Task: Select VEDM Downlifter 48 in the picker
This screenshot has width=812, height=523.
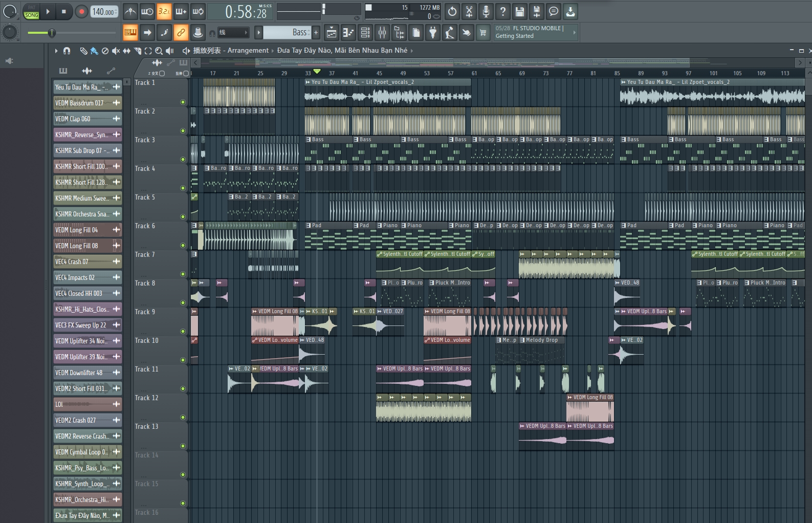Action: 87,373
